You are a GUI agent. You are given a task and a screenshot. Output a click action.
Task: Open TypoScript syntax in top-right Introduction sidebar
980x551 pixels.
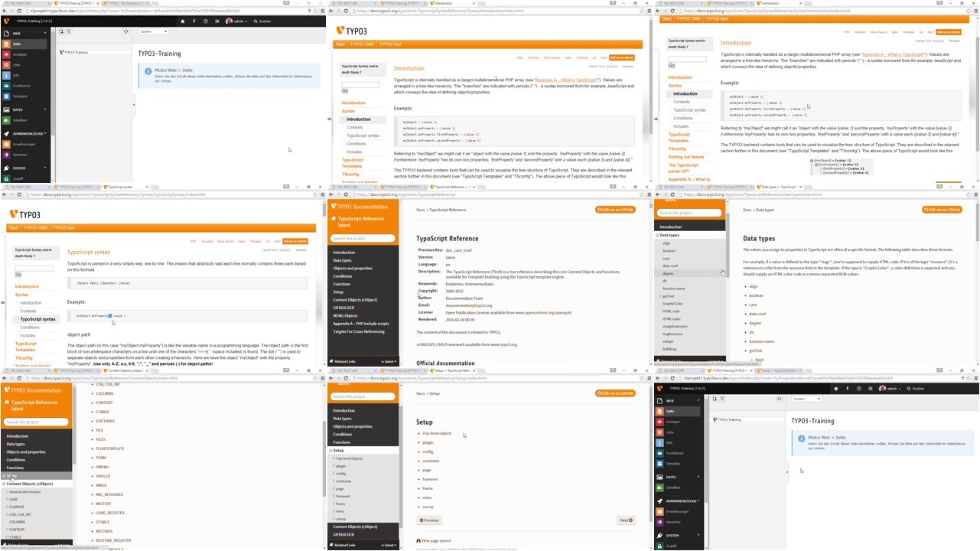689,109
